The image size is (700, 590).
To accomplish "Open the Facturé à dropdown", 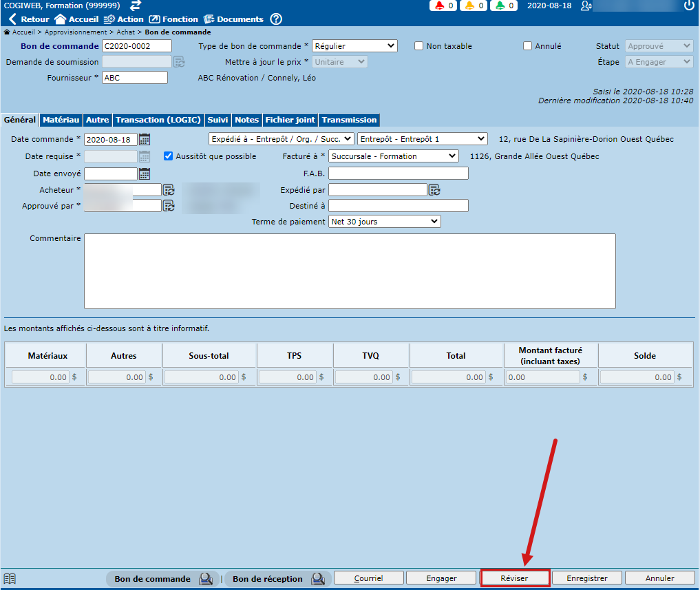I will click(393, 156).
